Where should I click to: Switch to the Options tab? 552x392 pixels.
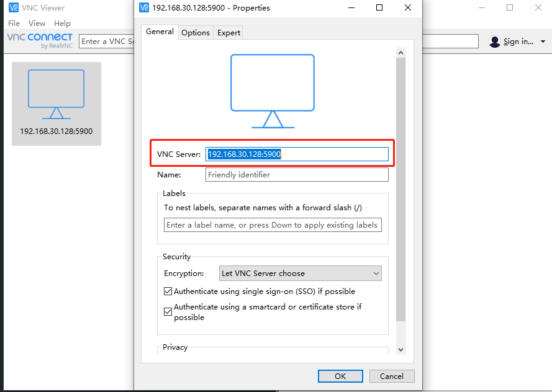[195, 33]
